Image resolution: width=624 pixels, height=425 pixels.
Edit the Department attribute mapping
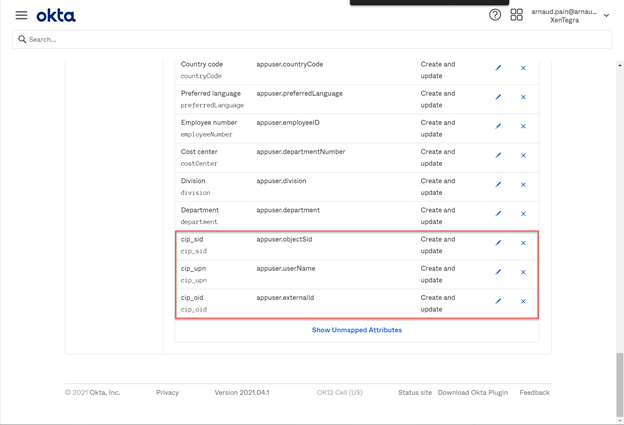coord(499,213)
